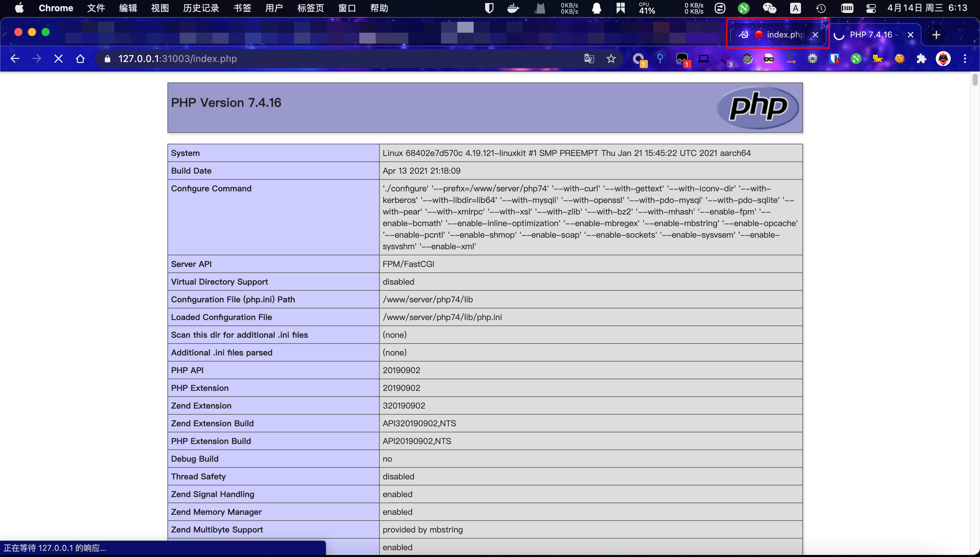Open the home page button
The image size is (980, 557).
coord(80,59)
